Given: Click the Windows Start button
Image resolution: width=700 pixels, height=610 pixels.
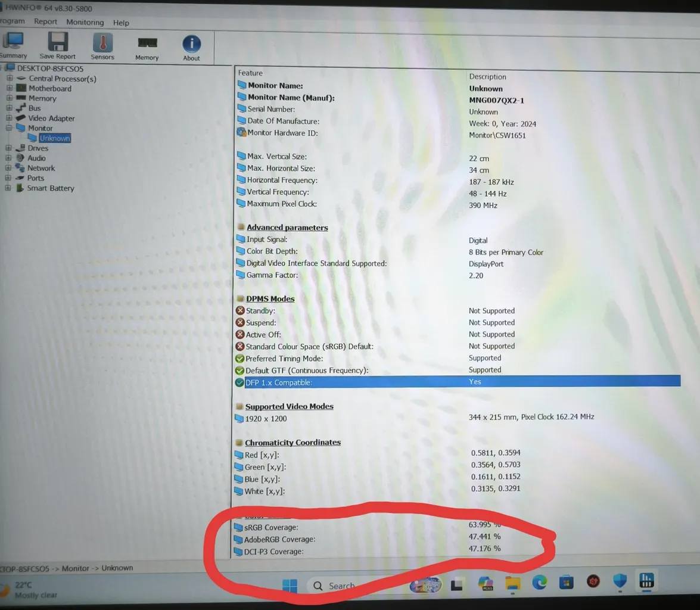Looking at the screenshot, I should coord(290,586).
